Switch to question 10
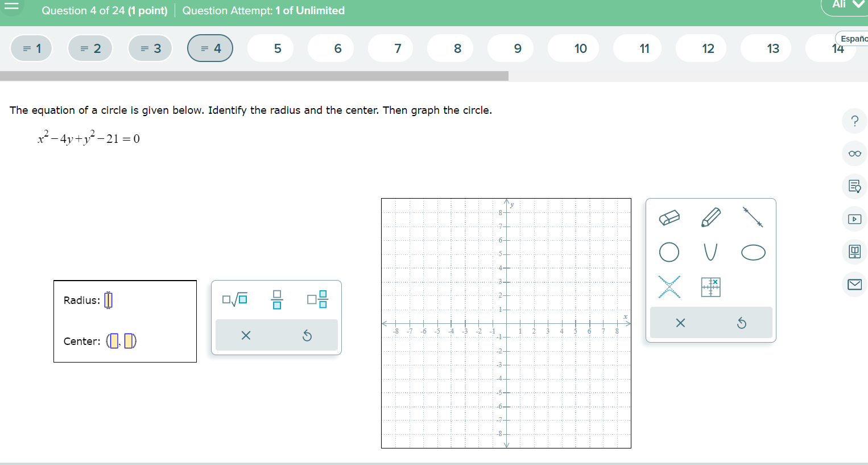 tap(573, 48)
